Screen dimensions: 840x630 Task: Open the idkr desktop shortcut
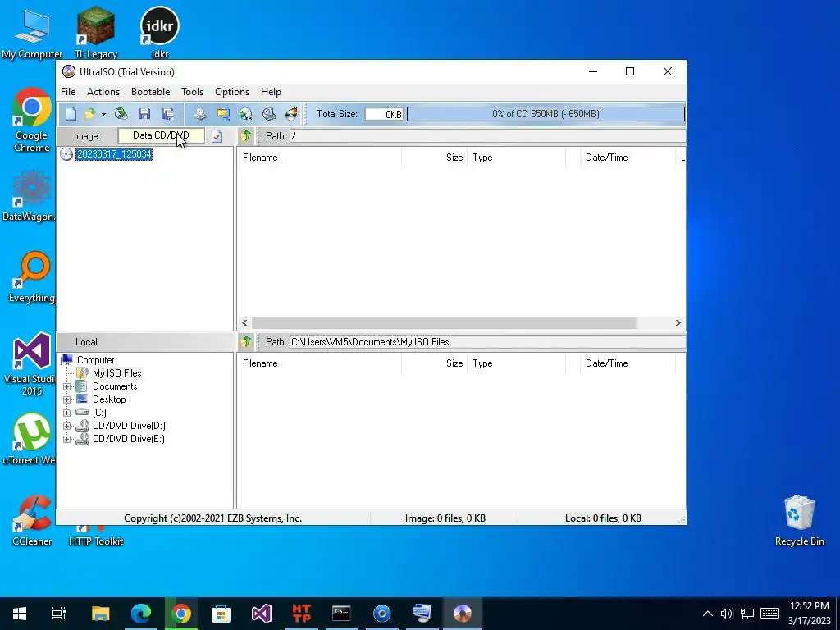[160, 32]
